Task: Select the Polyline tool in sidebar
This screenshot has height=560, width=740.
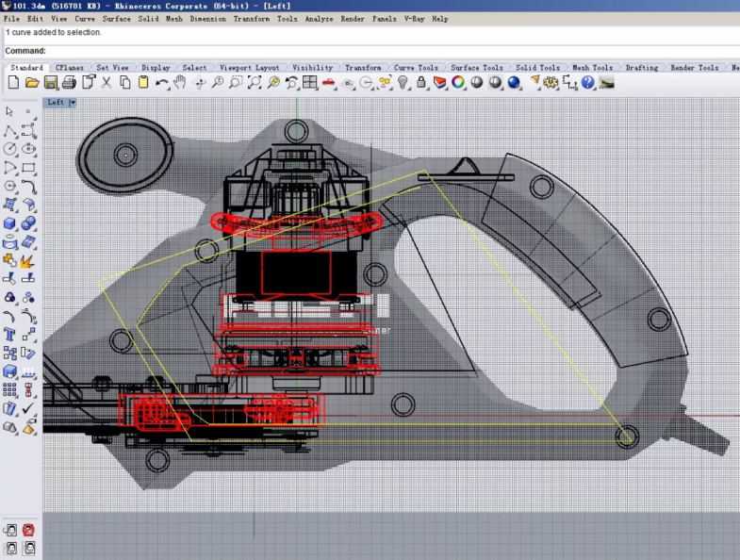Action: (x=10, y=130)
